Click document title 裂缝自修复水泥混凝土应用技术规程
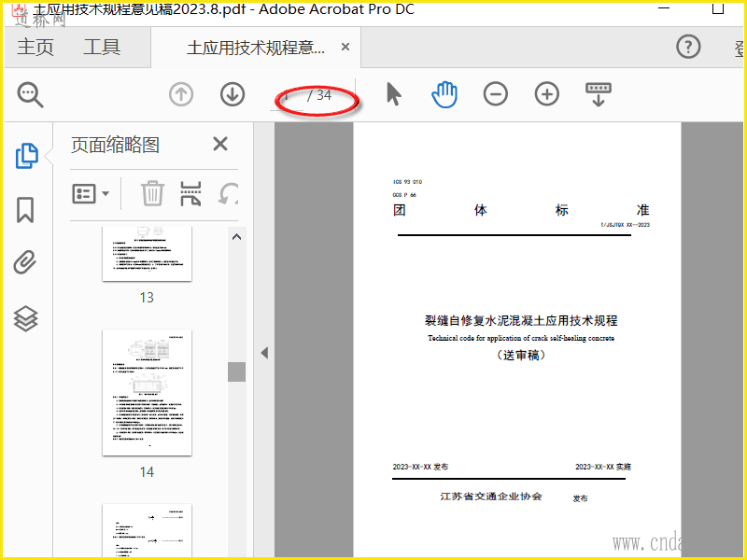The width and height of the screenshot is (747, 560). pos(521,320)
